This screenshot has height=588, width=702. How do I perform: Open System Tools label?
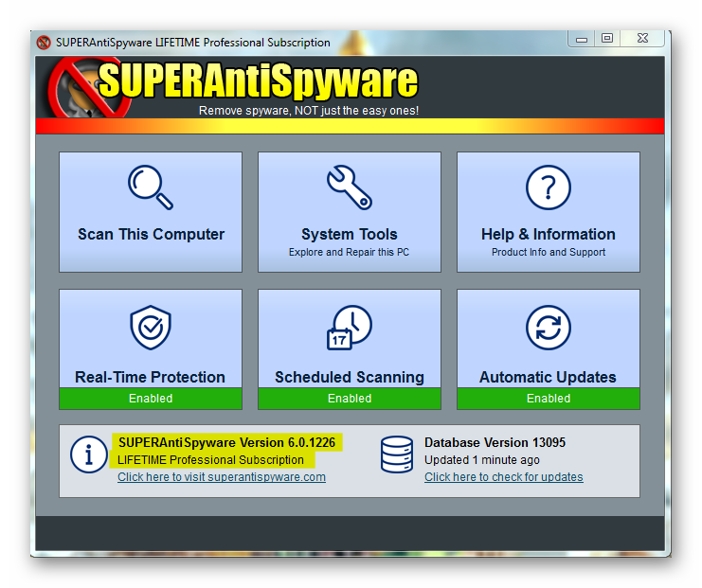[x=350, y=234]
